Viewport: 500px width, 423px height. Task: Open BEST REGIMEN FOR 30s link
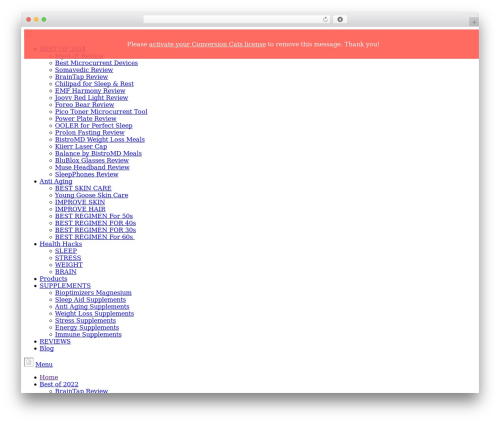(95, 230)
